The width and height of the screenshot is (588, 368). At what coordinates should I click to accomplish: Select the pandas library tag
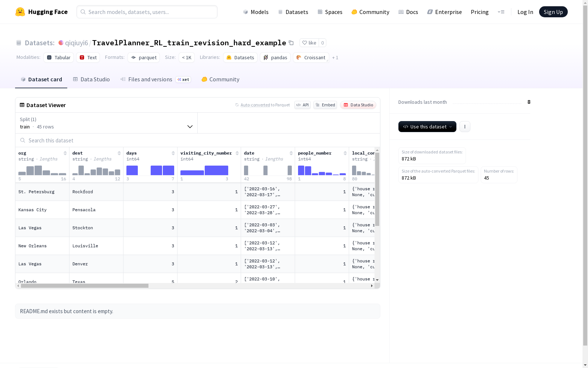coord(275,57)
